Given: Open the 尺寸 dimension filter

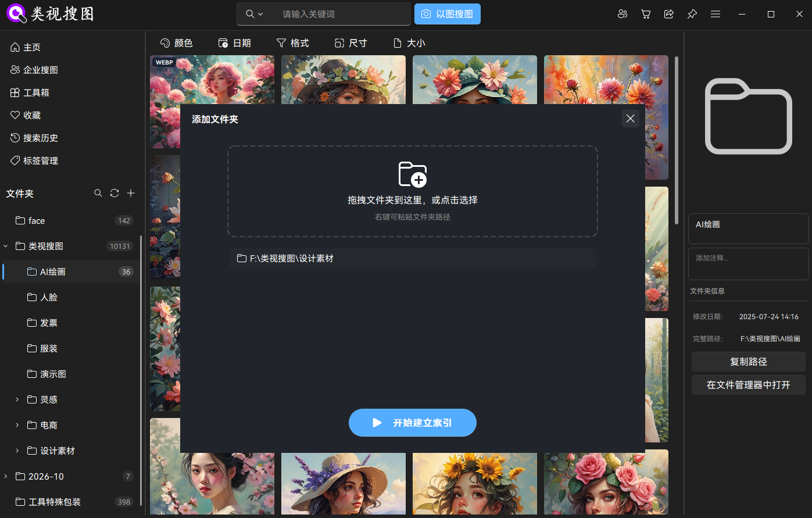Looking at the screenshot, I should (x=351, y=43).
